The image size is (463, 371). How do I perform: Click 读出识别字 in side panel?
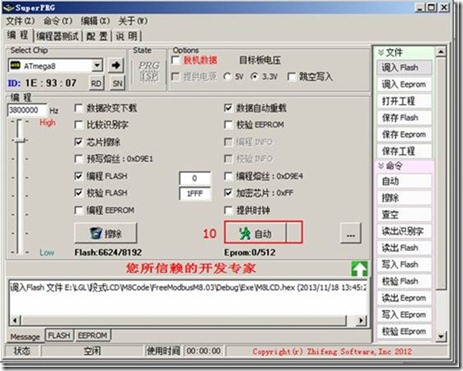[404, 231]
